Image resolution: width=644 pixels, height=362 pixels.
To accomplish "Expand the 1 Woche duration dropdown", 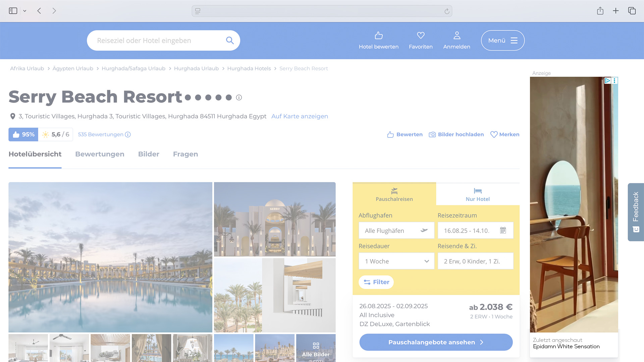I will (x=396, y=261).
